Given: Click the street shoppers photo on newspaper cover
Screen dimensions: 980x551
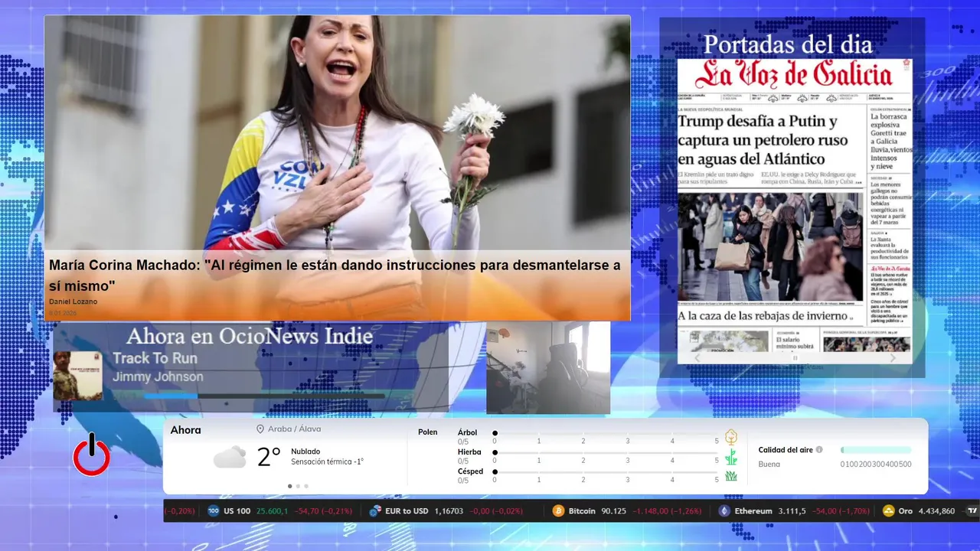Looking at the screenshot, I should (x=770, y=247).
